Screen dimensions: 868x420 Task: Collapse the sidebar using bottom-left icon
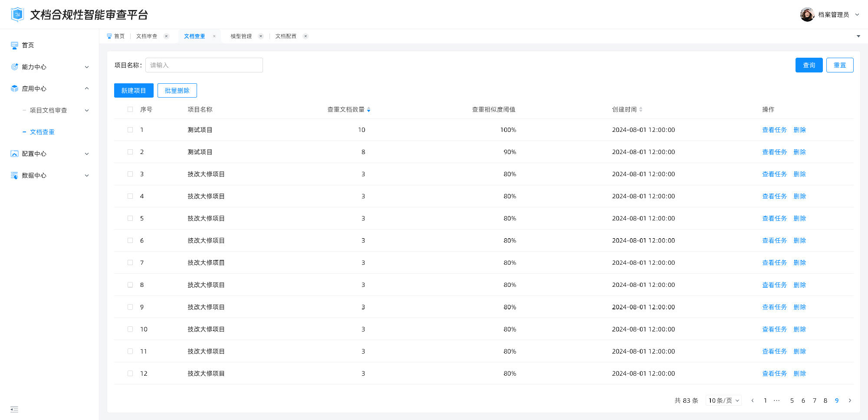coord(14,409)
